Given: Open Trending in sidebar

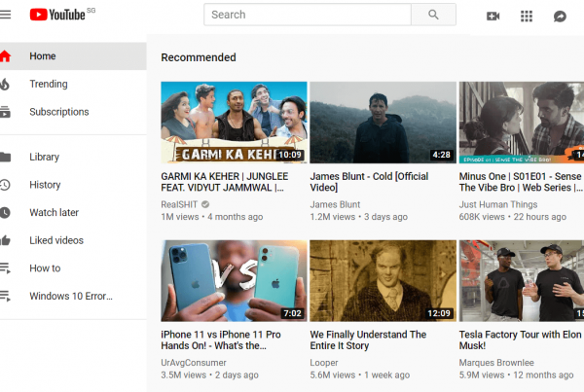Looking at the screenshot, I should coord(73,84).
